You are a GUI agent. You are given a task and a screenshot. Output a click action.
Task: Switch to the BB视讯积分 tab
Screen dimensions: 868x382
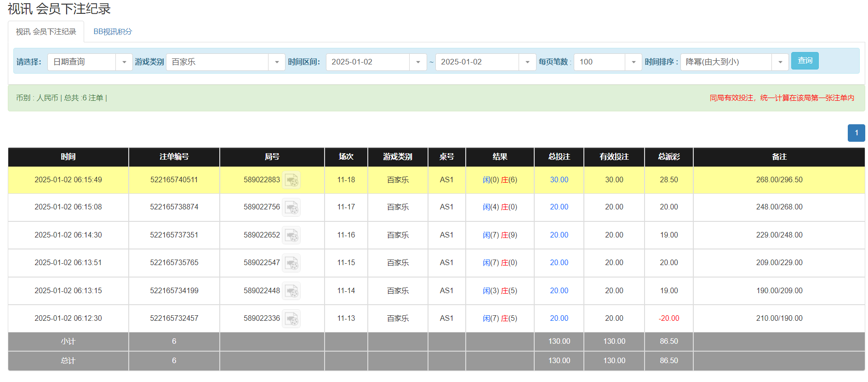113,32
